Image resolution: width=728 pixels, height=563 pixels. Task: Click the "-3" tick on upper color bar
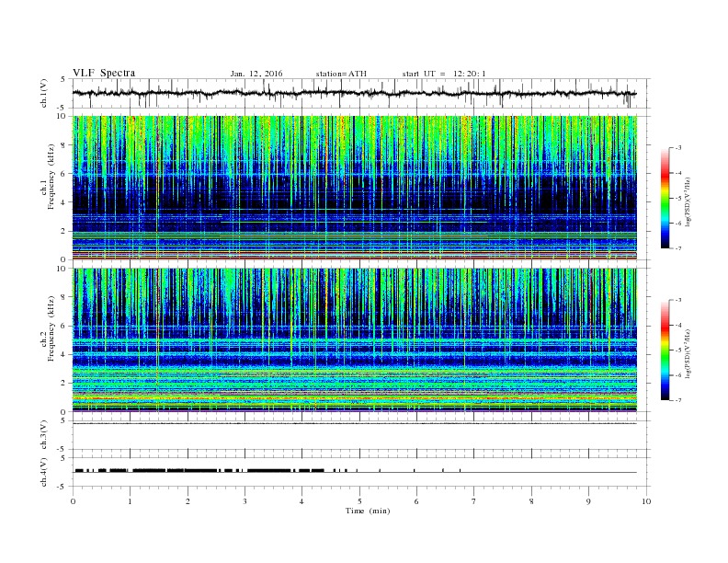click(x=678, y=148)
